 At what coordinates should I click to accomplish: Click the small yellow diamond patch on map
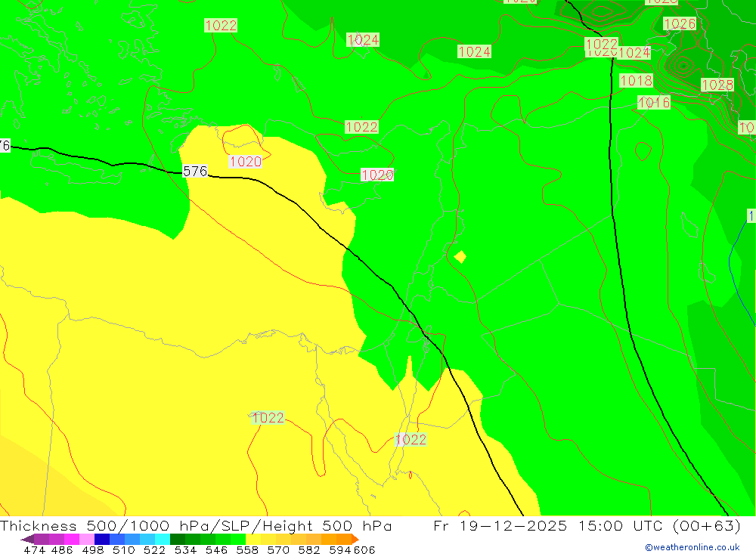pyautogui.click(x=460, y=257)
